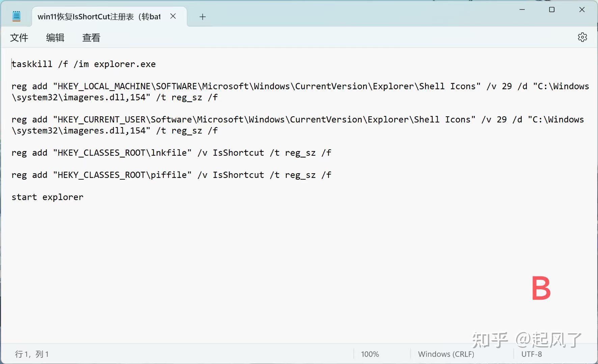Open the 文件 menu
Image resolution: width=598 pixels, height=364 pixels.
click(x=19, y=37)
